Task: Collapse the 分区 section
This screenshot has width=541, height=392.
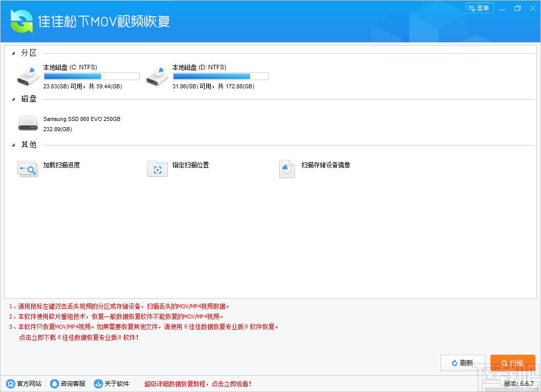Action: (13, 53)
